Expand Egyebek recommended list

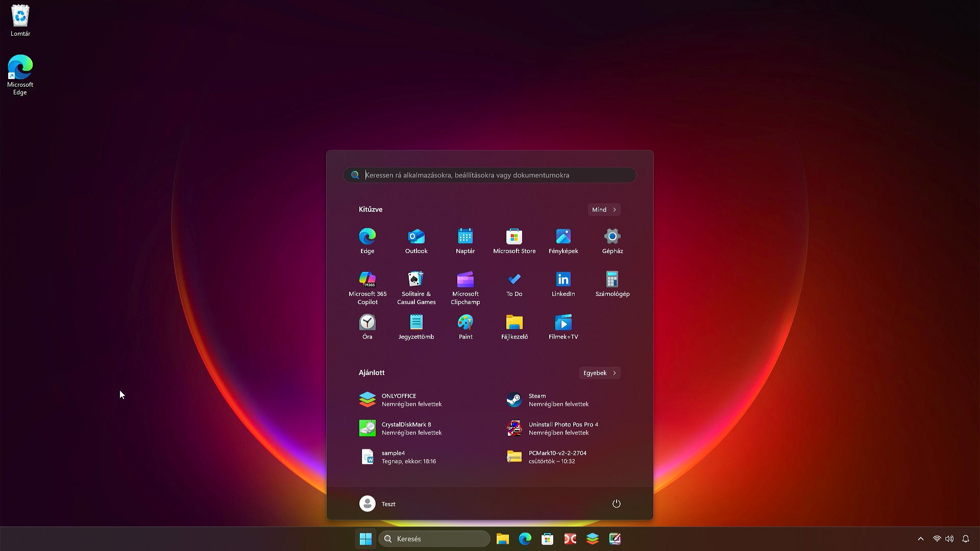[599, 373]
